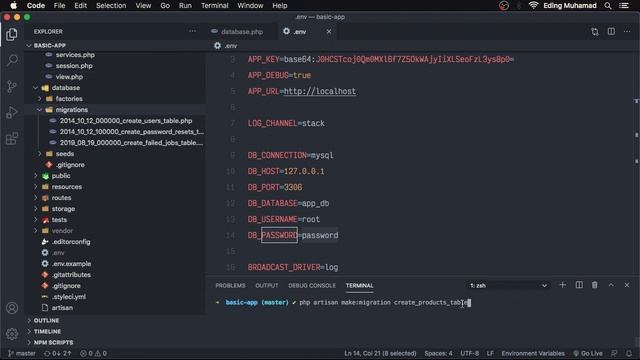Open Wi-Fi status in menu bar
The height and width of the screenshot is (360, 640).
(x=533, y=6)
